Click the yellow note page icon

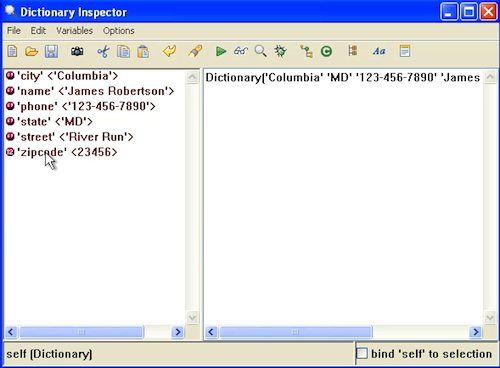[405, 51]
